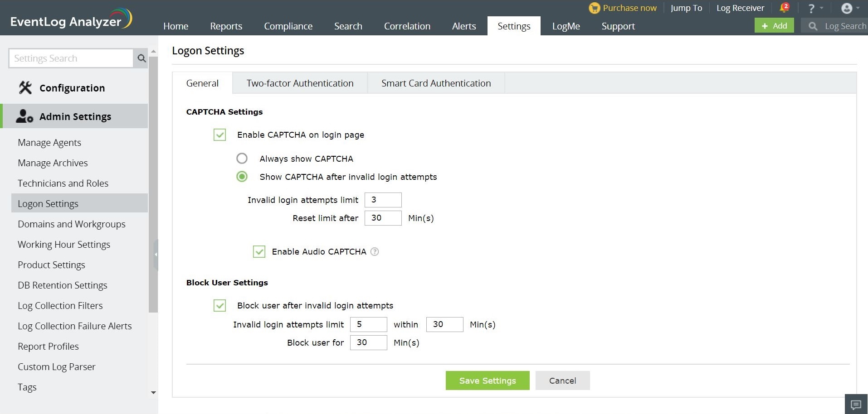The width and height of the screenshot is (868, 414).
Task: Click the green Add button
Action: coord(774,26)
